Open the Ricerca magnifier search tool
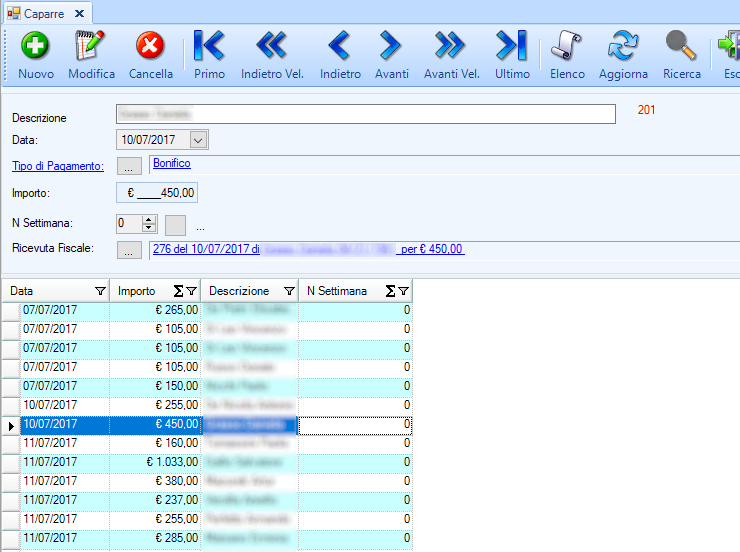This screenshot has height=552, width=740. (681, 46)
